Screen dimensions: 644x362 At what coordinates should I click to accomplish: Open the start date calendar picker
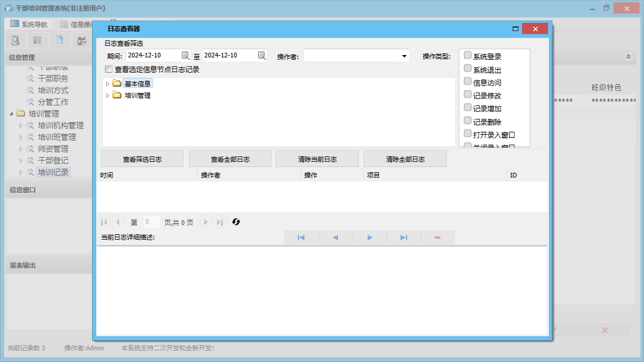pyautogui.click(x=185, y=55)
